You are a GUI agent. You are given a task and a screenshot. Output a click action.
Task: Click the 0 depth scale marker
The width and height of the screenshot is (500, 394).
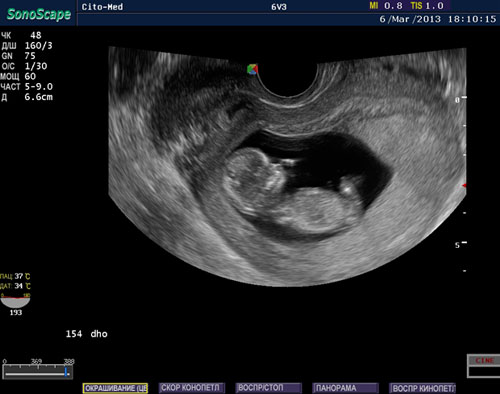[461, 99]
